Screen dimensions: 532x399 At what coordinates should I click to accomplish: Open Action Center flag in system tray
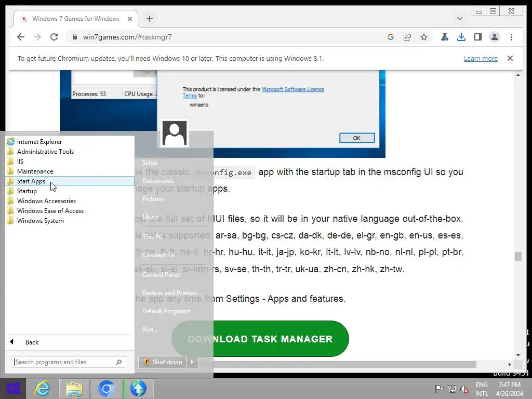(439, 389)
